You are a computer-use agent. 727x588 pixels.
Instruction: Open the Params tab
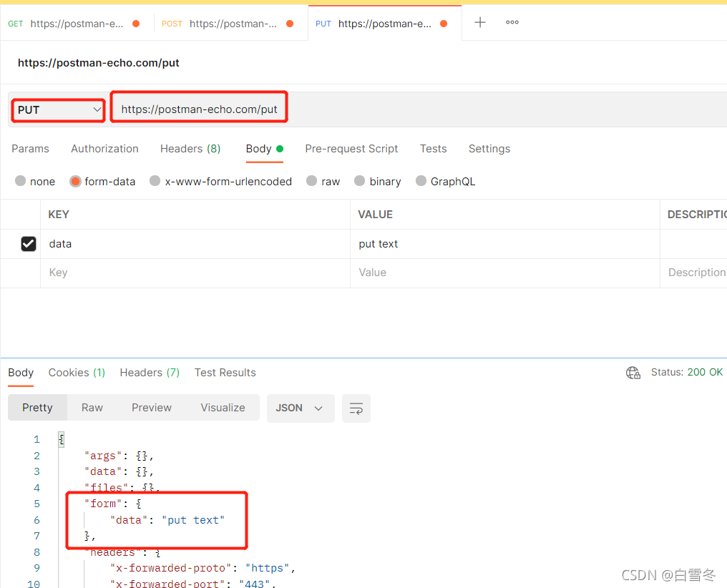coord(30,149)
